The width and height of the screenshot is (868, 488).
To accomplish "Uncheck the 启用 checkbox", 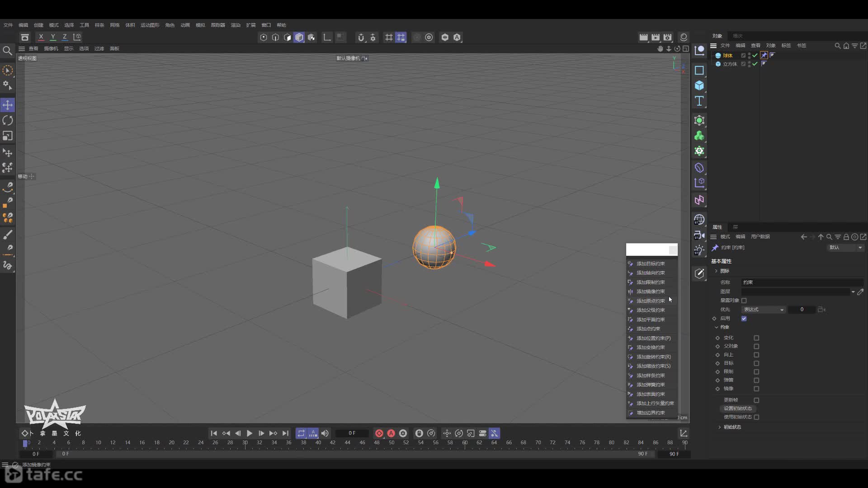I will pyautogui.click(x=744, y=319).
